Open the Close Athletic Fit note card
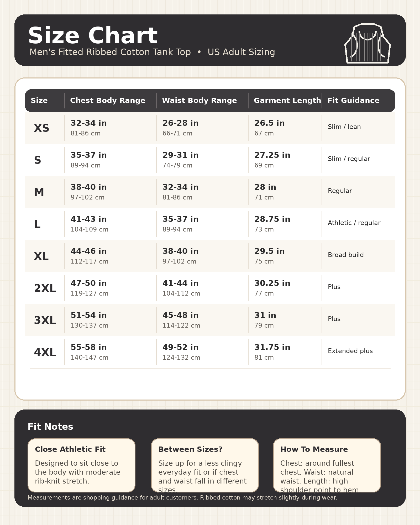Viewport: 420px width, 525px height. click(x=81, y=465)
